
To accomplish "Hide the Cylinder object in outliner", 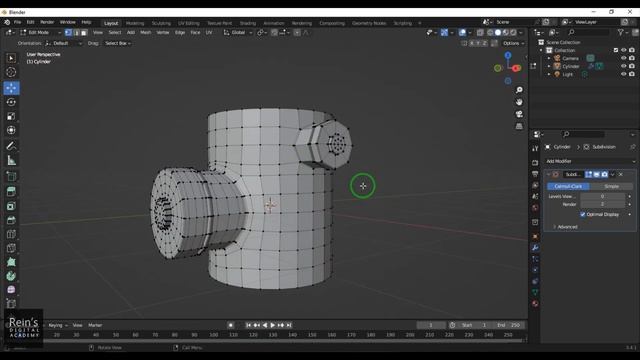I will coord(624,66).
